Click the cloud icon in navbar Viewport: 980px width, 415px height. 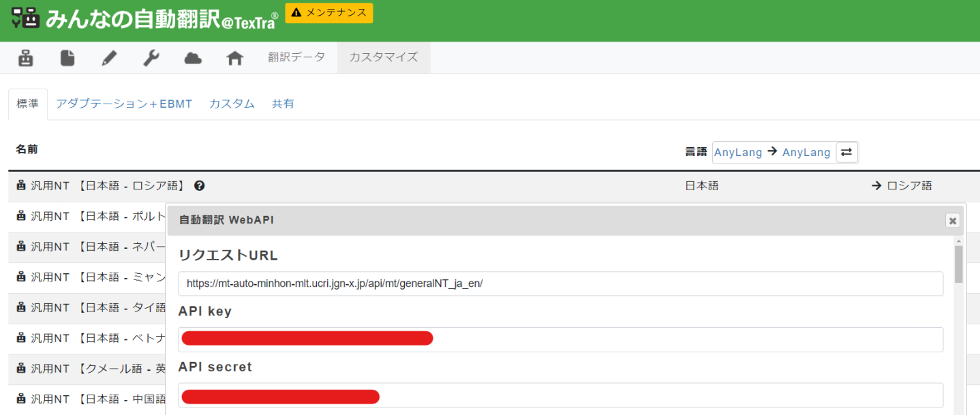pyautogui.click(x=193, y=58)
